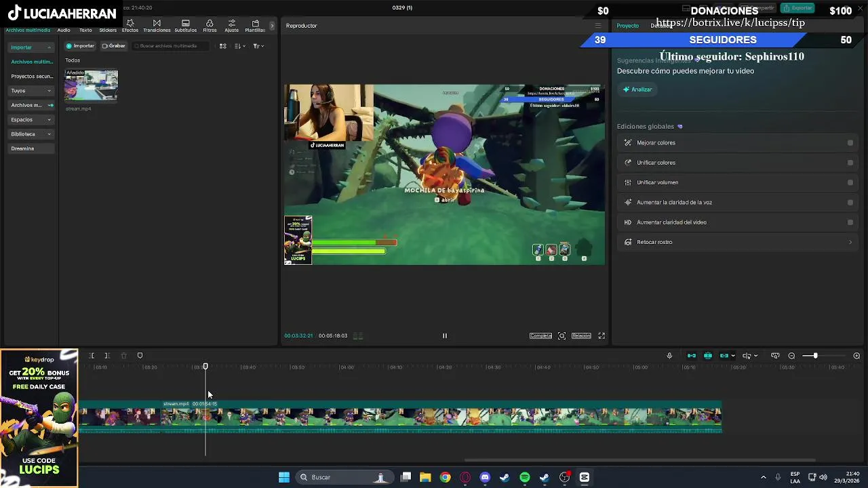
Task: Open the Transiciones panel icon
Action: click(157, 23)
